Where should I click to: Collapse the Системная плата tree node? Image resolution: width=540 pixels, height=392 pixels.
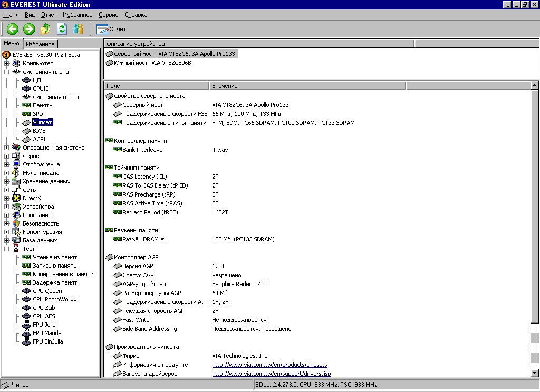click(7, 72)
